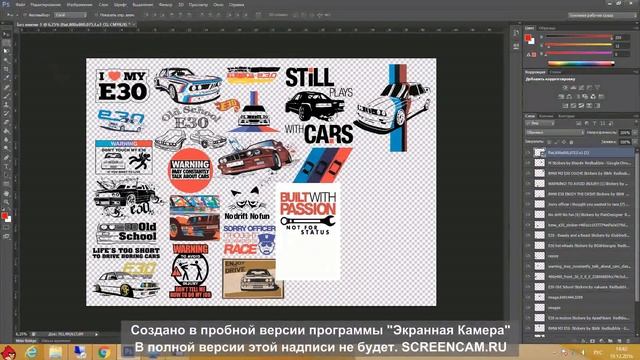Open the Окно menu
This screenshot has width=640, height=360.
(x=218, y=5)
